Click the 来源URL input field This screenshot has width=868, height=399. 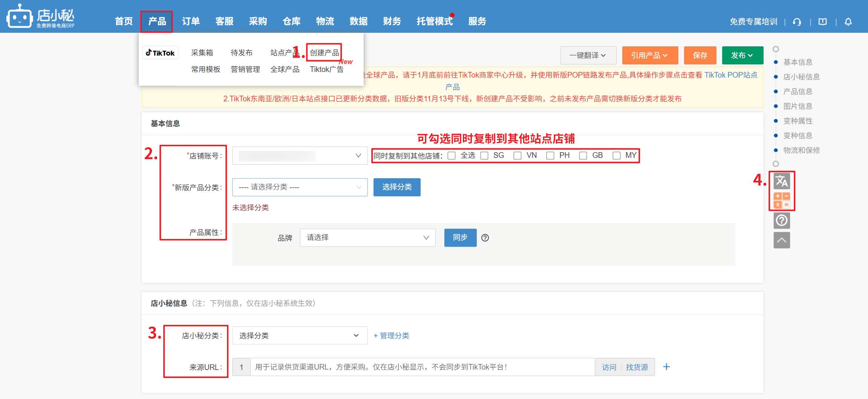422,367
